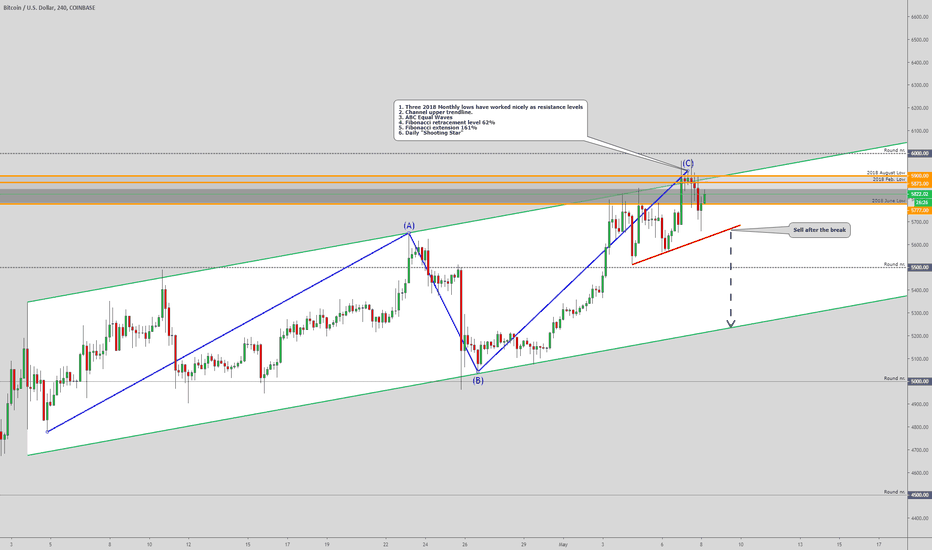This screenshot has width=932, height=550.
Task: Click 6600.00 on the price axis
Action: [920, 17]
